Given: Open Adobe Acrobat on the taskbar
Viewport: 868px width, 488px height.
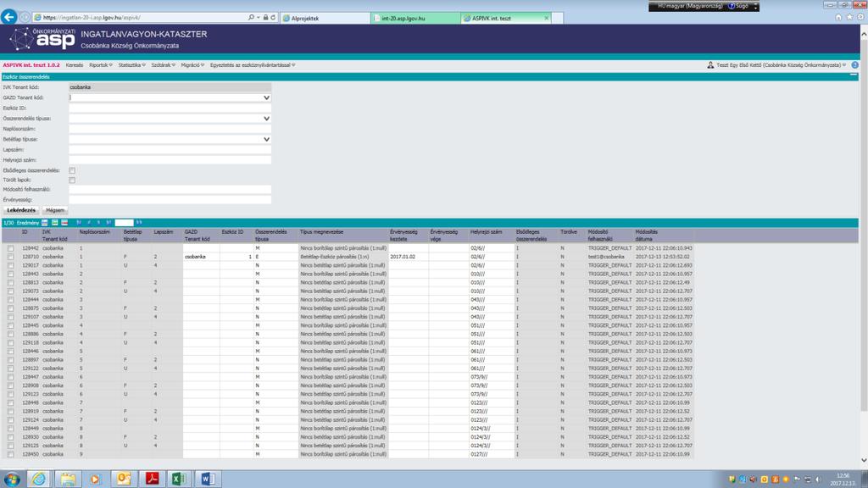Looking at the screenshot, I should click(x=152, y=479).
